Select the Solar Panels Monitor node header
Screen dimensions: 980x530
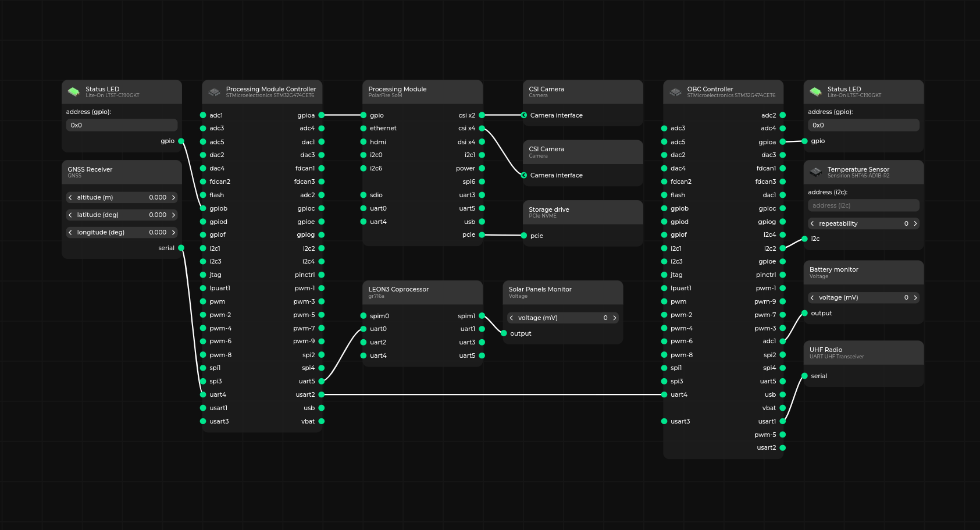pyautogui.click(x=563, y=292)
